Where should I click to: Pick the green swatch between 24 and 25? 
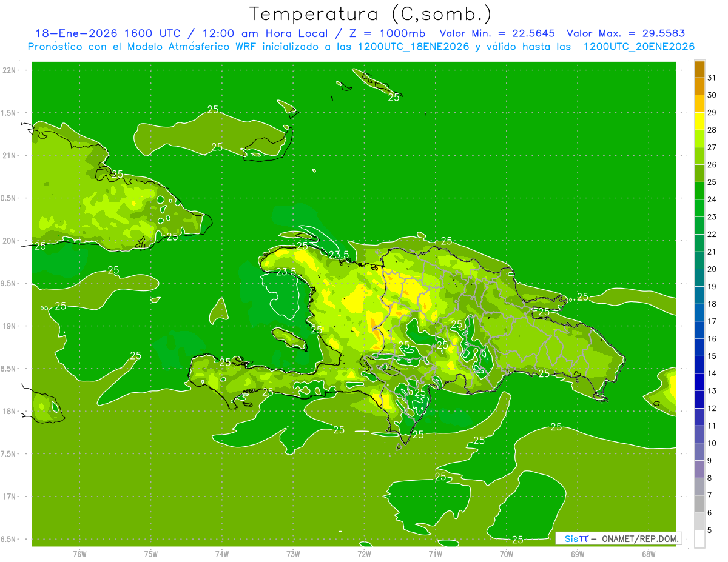[699, 191]
